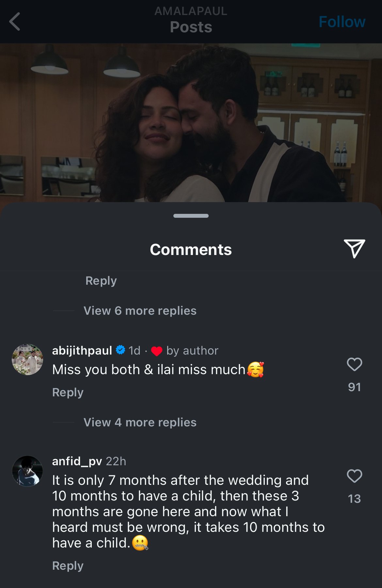The width and height of the screenshot is (382, 588).
Task: Reply to abijithpaul's comment
Action: 68,392
